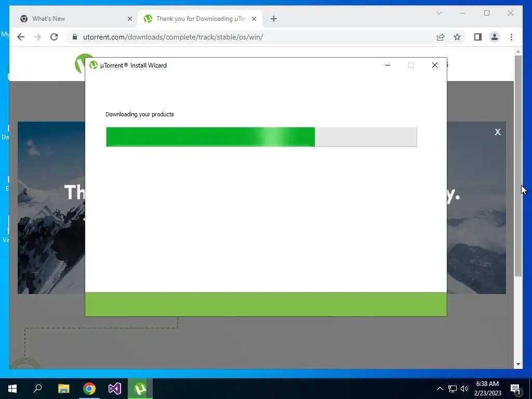Share this page using the share icon
The width and height of the screenshot is (532, 399).
[x=441, y=37]
